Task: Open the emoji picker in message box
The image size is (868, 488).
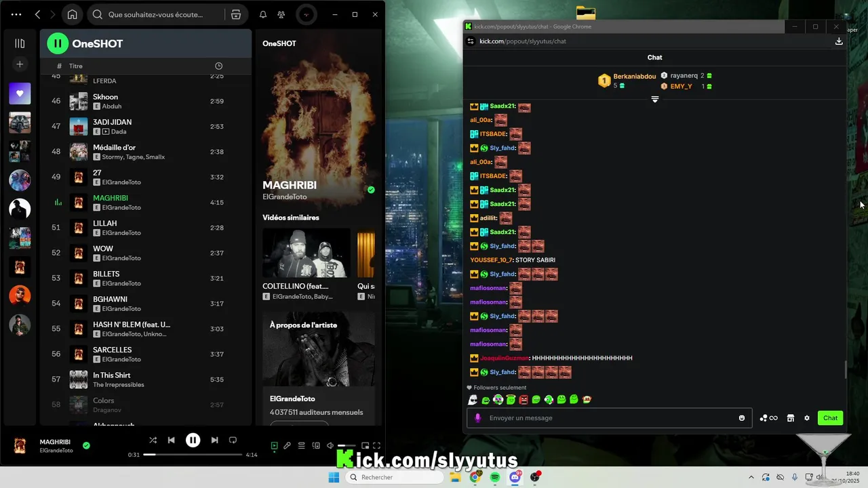Action: [742, 418]
